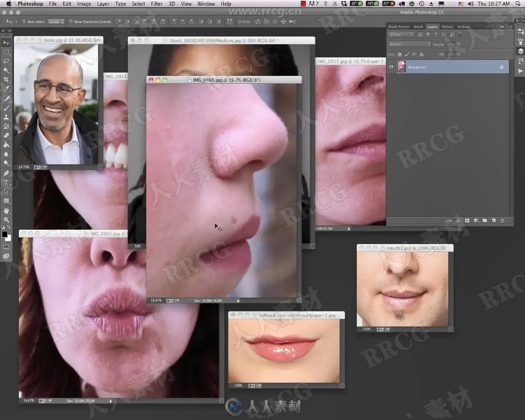
Task: Select the Lasso tool
Action: (x=6, y=61)
